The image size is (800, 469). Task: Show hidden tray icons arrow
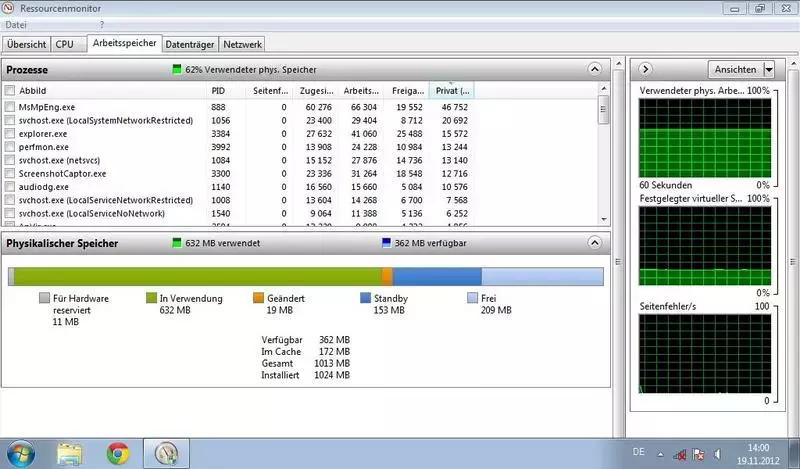point(660,454)
